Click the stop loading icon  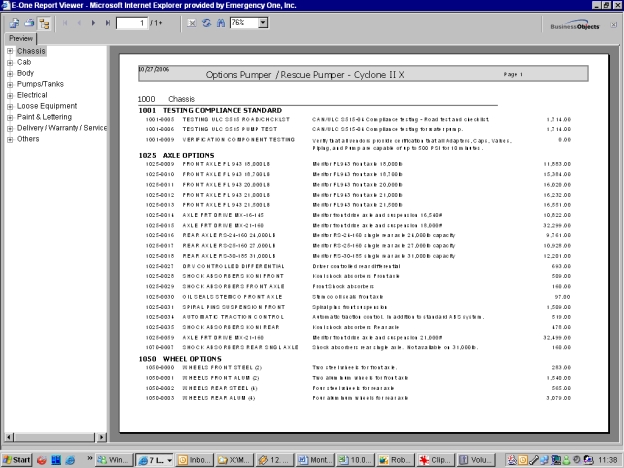(192, 23)
